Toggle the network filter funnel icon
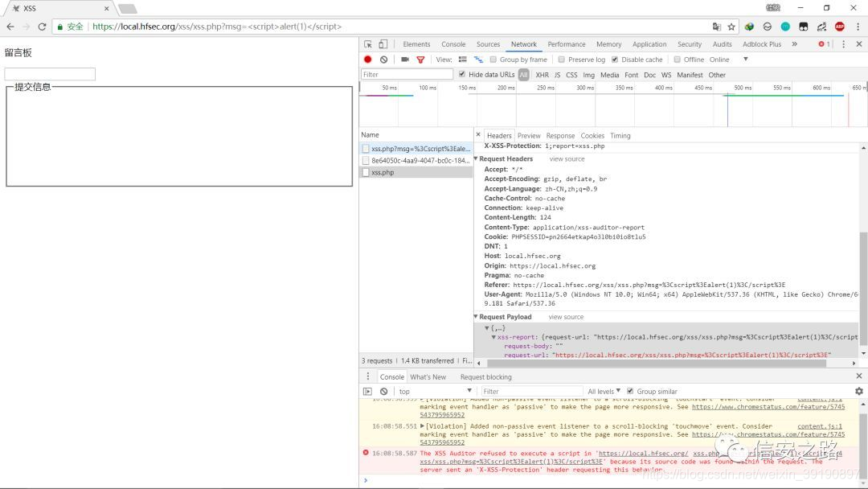868x489 pixels. coord(420,60)
